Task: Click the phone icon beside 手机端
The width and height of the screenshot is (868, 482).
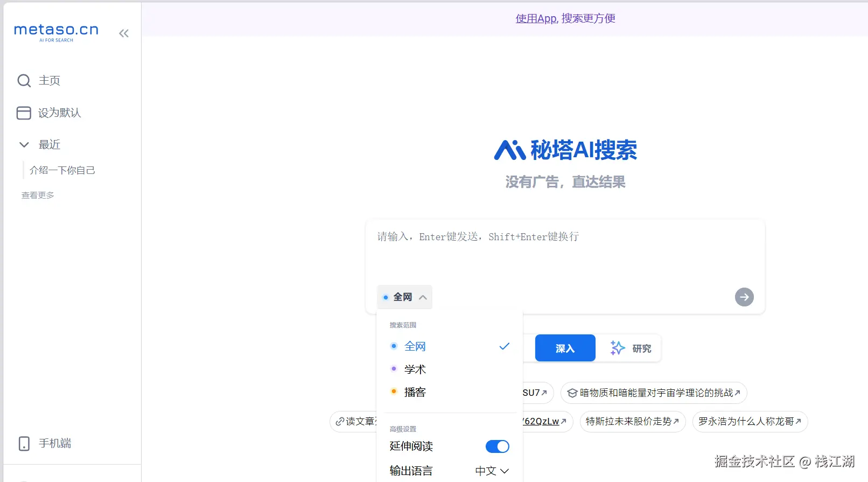Action: (x=24, y=443)
